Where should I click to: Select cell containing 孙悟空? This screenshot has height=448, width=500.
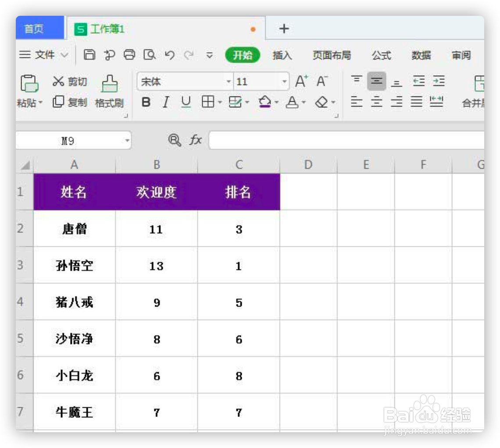pyautogui.click(x=74, y=265)
